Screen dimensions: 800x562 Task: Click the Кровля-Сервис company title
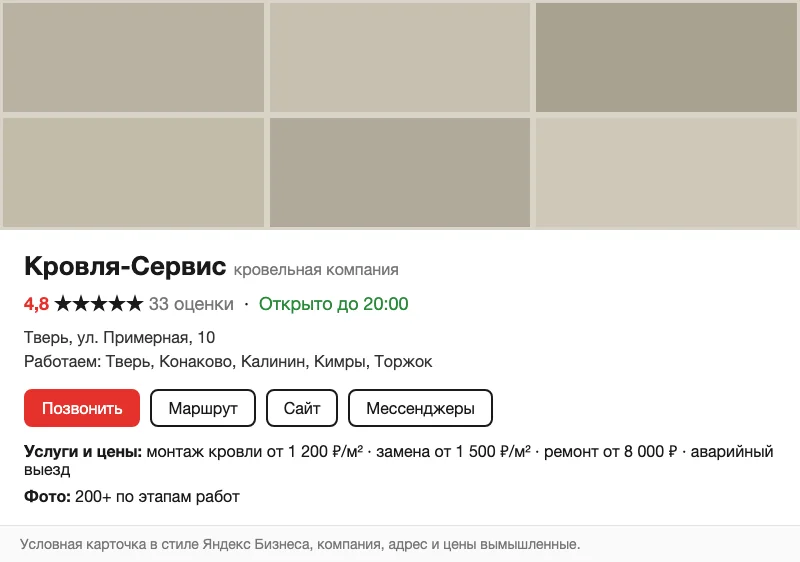tap(125, 266)
